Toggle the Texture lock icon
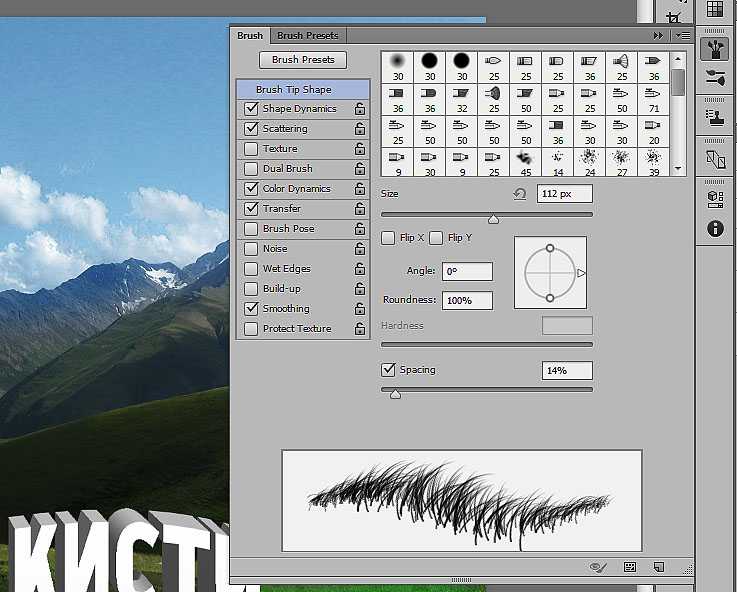737x592 pixels. [360, 149]
